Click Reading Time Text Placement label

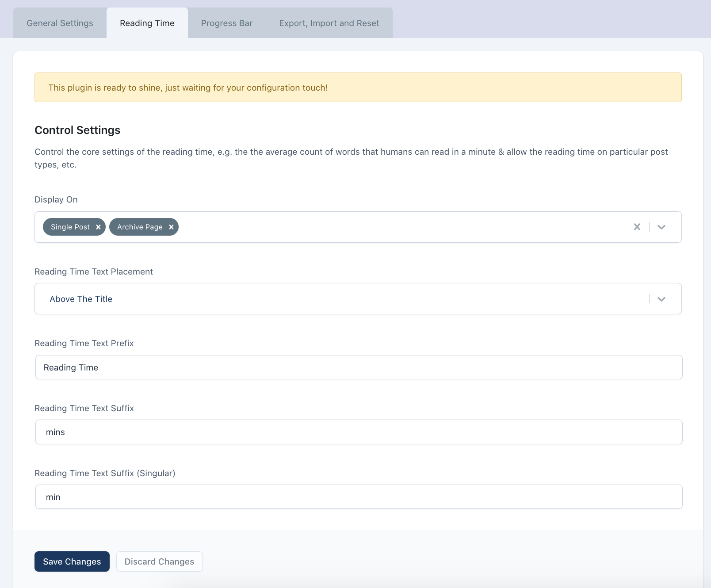[x=94, y=271]
